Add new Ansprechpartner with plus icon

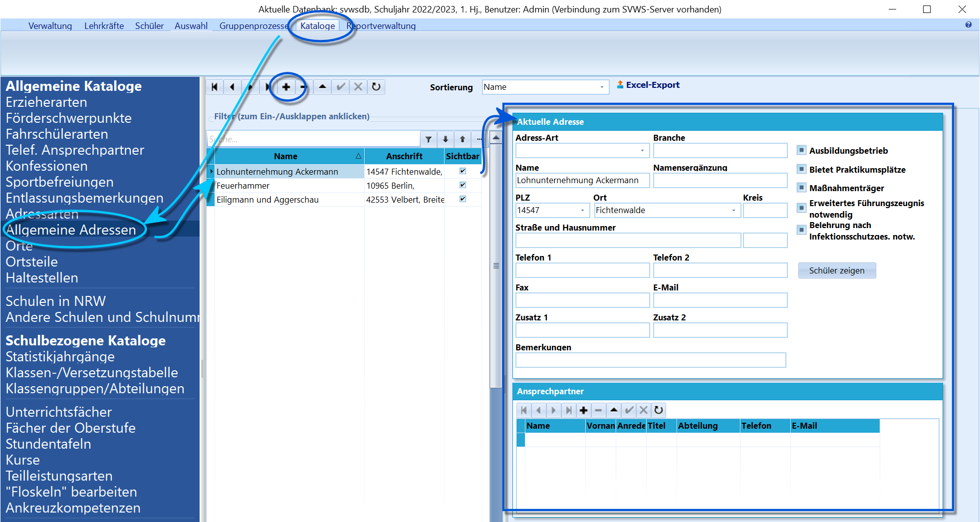(583, 410)
